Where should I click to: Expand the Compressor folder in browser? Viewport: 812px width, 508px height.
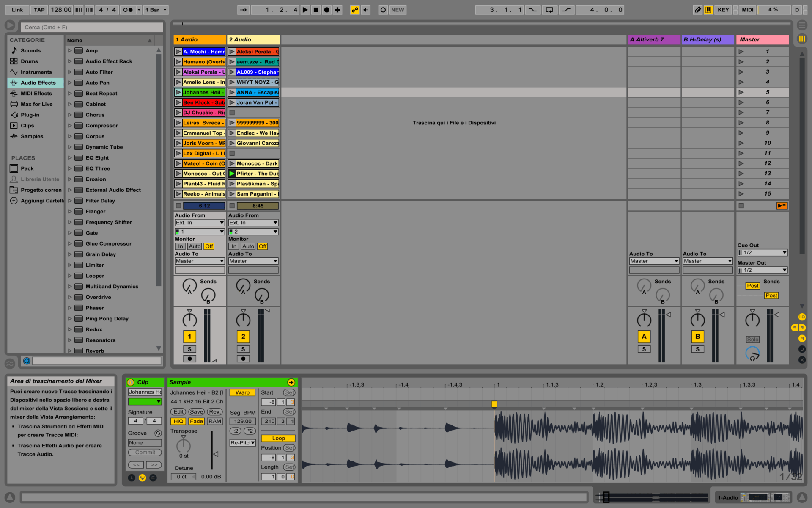(70, 126)
